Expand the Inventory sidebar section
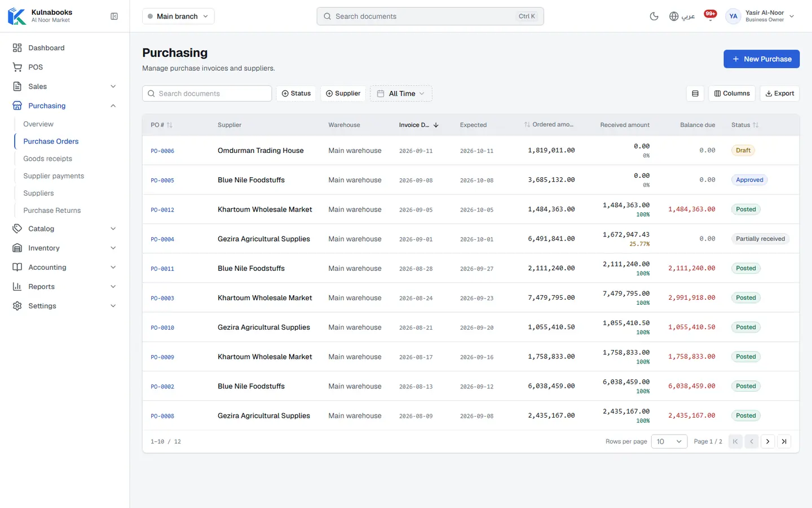 click(x=65, y=248)
